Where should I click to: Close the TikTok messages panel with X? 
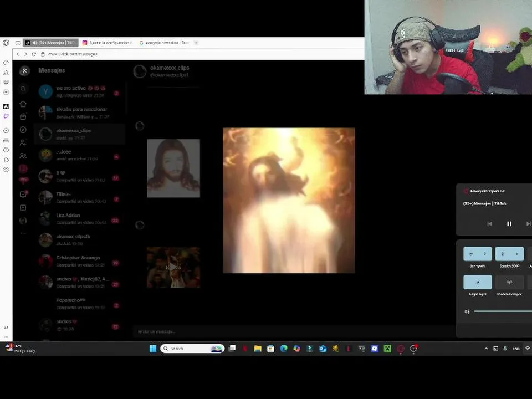(24, 70)
